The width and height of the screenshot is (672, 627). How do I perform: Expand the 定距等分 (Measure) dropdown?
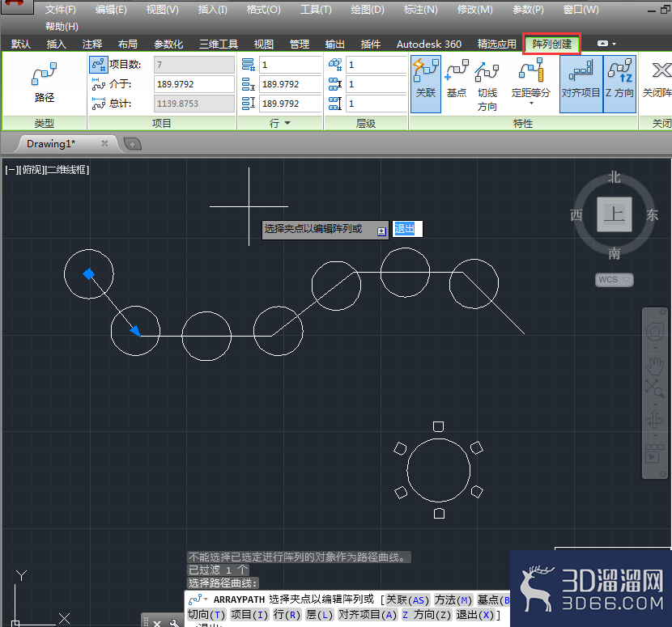click(x=530, y=104)
